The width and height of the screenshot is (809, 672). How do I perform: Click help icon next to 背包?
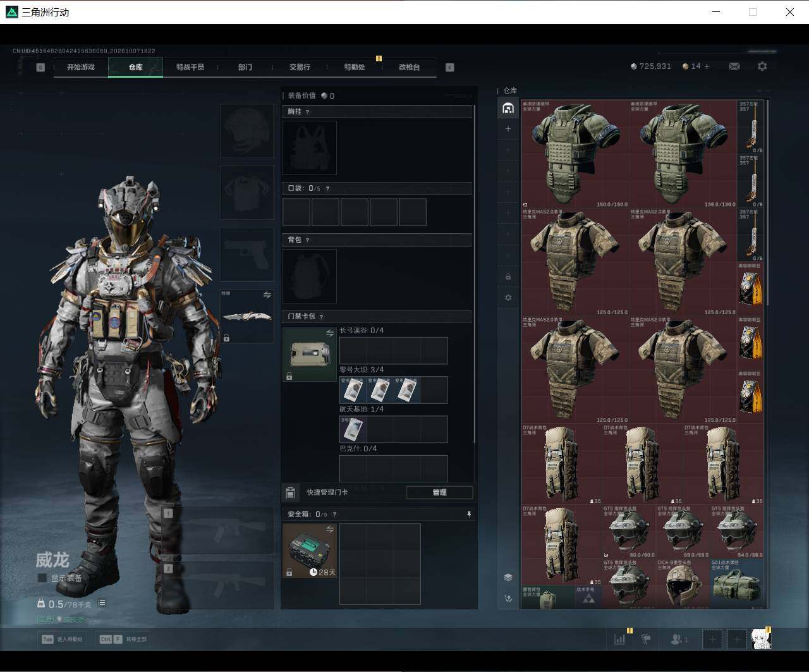(307, 240)
